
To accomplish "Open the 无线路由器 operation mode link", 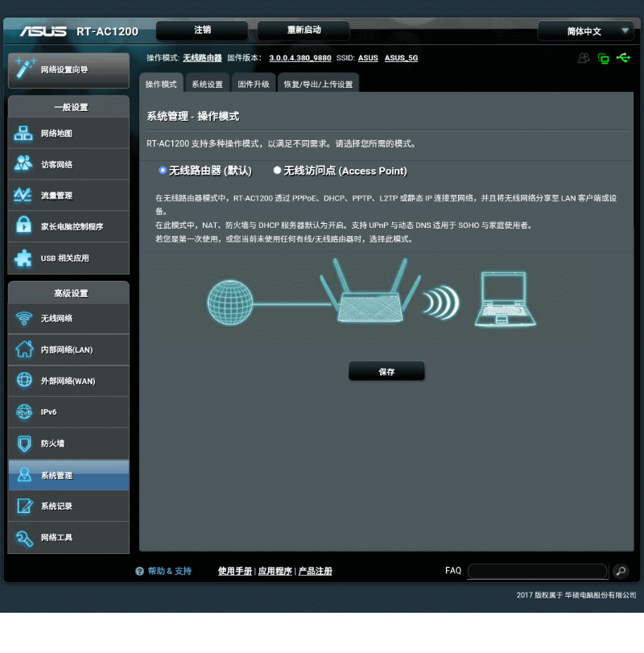I will coord(202,58).
